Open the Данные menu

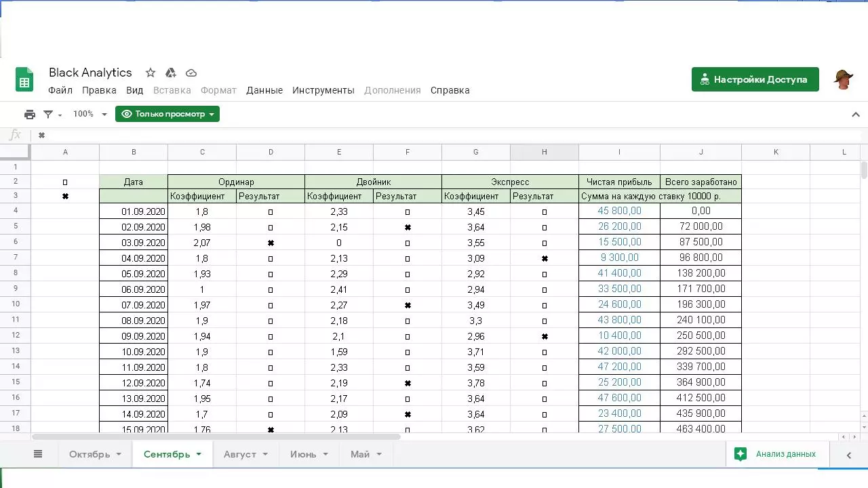pyautogui.click(x=264, y=90)
